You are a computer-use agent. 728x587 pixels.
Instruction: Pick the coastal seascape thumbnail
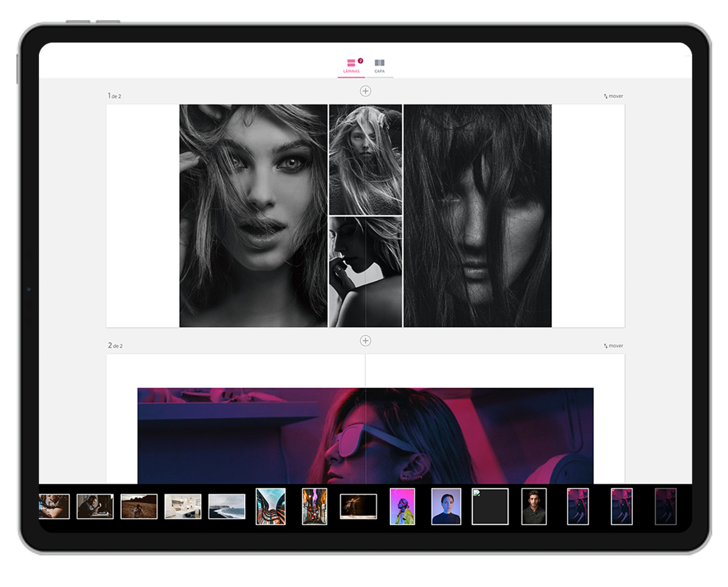[x=227, y=506]
